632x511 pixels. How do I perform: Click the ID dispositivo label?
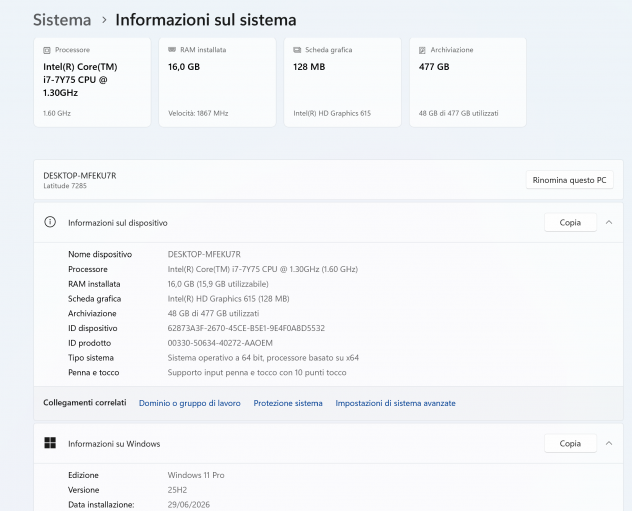[x=93, y=328]
